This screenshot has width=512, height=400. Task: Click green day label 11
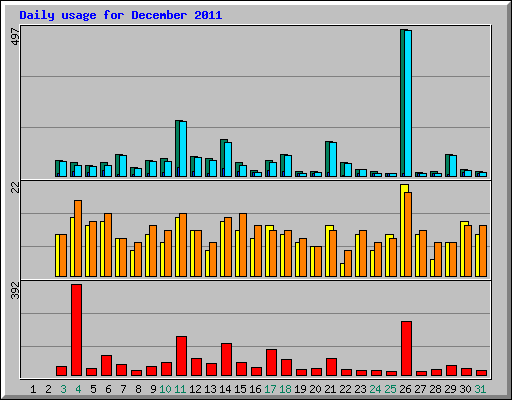click(x=180, y=389)
